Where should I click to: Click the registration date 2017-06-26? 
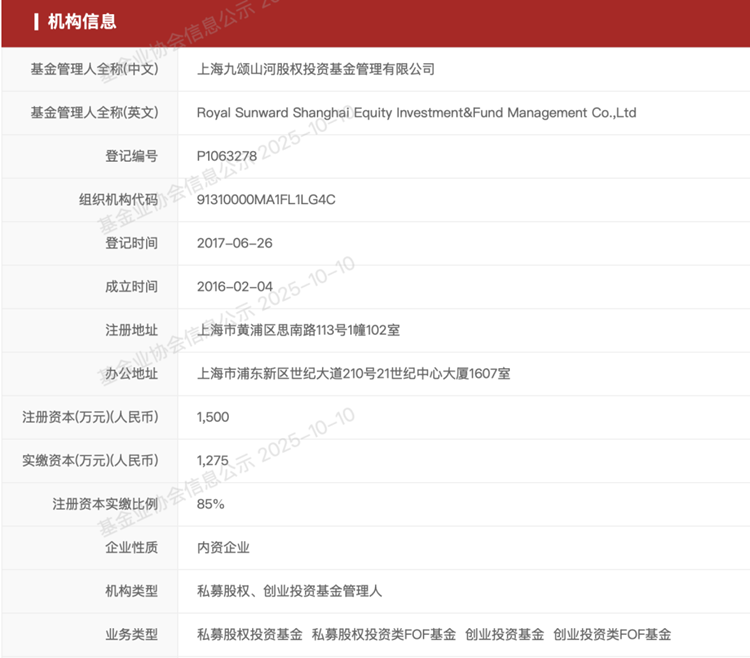coord(235,243)
